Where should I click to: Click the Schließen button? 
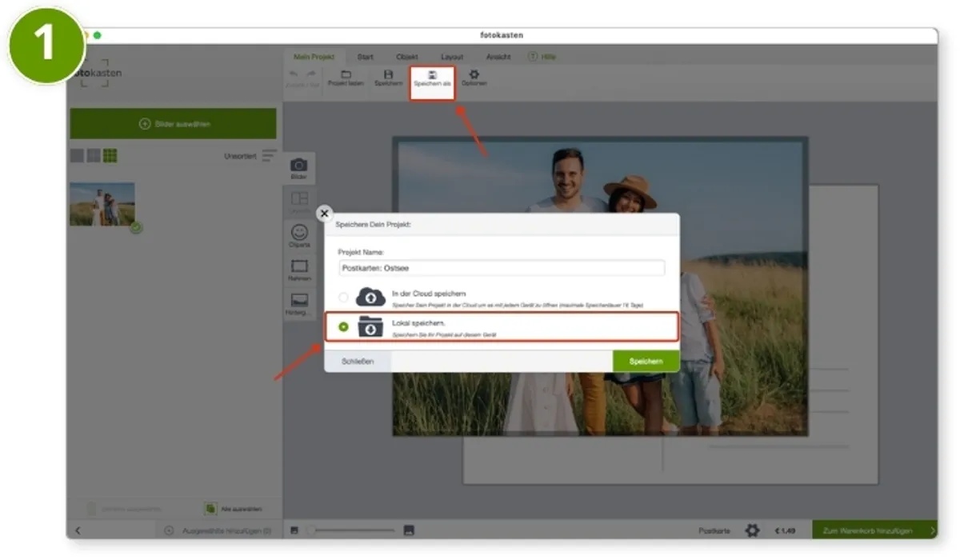pyautogui.click(x=358, y=361)
